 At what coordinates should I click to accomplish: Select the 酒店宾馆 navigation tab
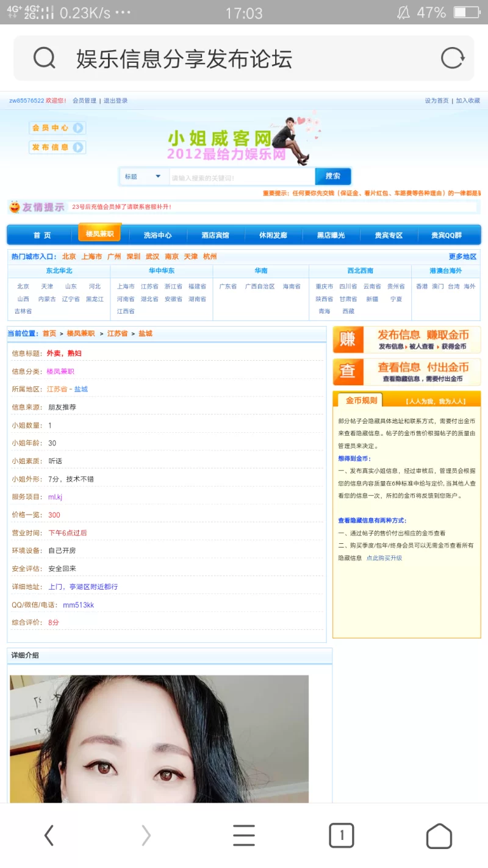click(215, 236)
